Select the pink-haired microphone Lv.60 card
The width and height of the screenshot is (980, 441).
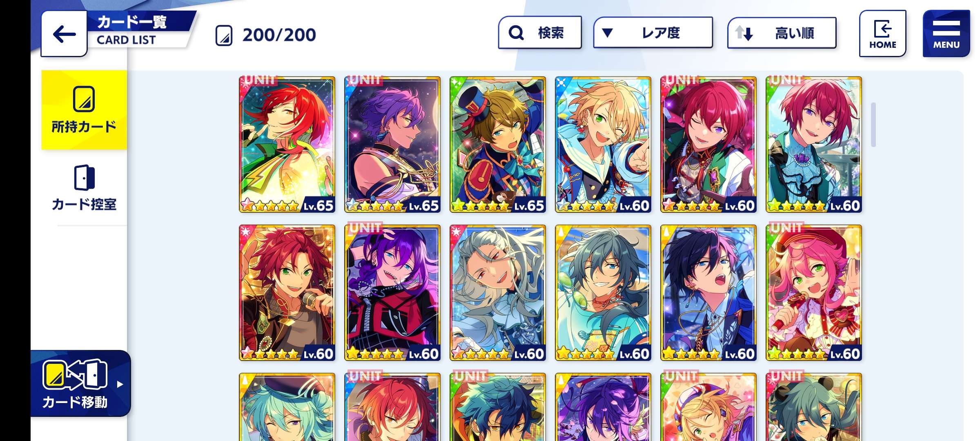point(814,293)
